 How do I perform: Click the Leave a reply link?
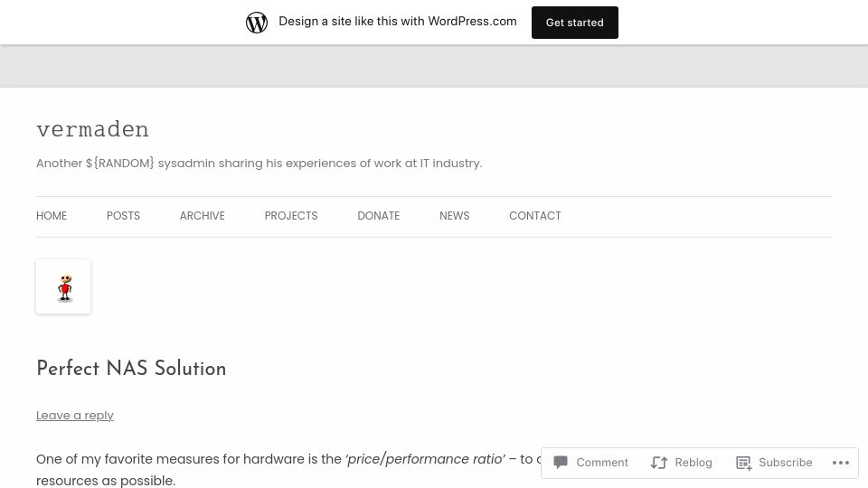click(75, 416)
